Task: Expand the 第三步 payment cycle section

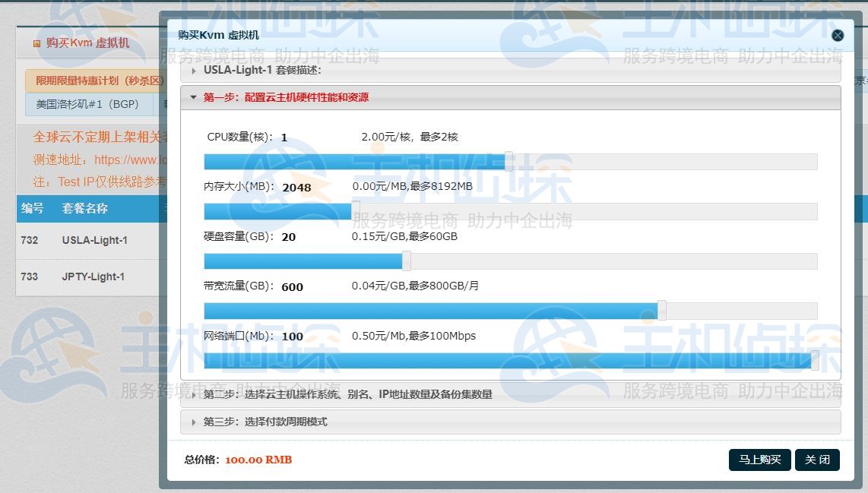Action: 265,422
